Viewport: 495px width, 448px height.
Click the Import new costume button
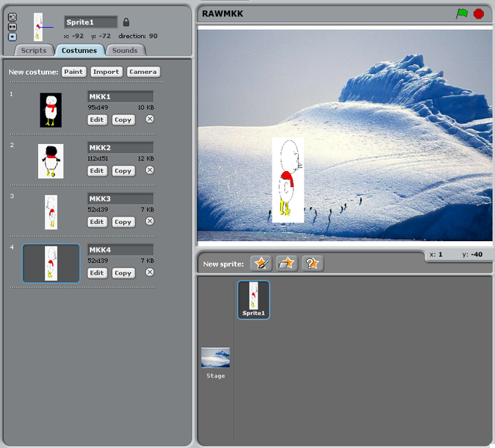106,72
